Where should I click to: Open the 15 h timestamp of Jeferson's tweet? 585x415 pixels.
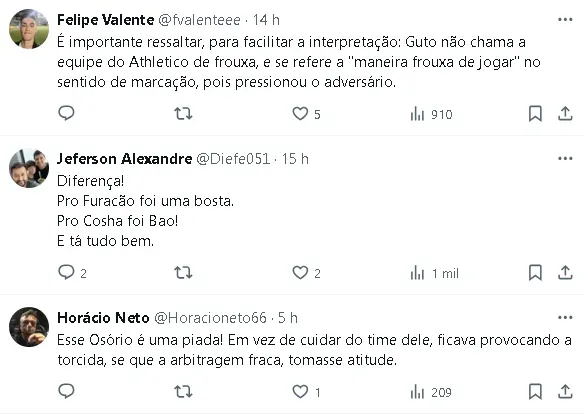295,159
